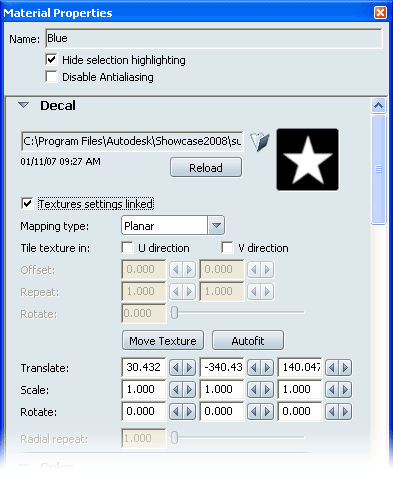Click the Move Texture button

pos(163,340)
